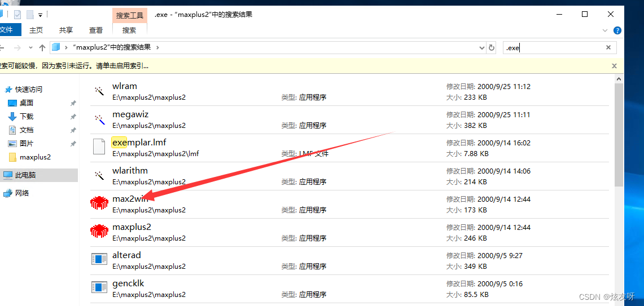Open Downloads (下载) in sidebar
Viewport: 644px width, 306px height.
pos(27,117)
